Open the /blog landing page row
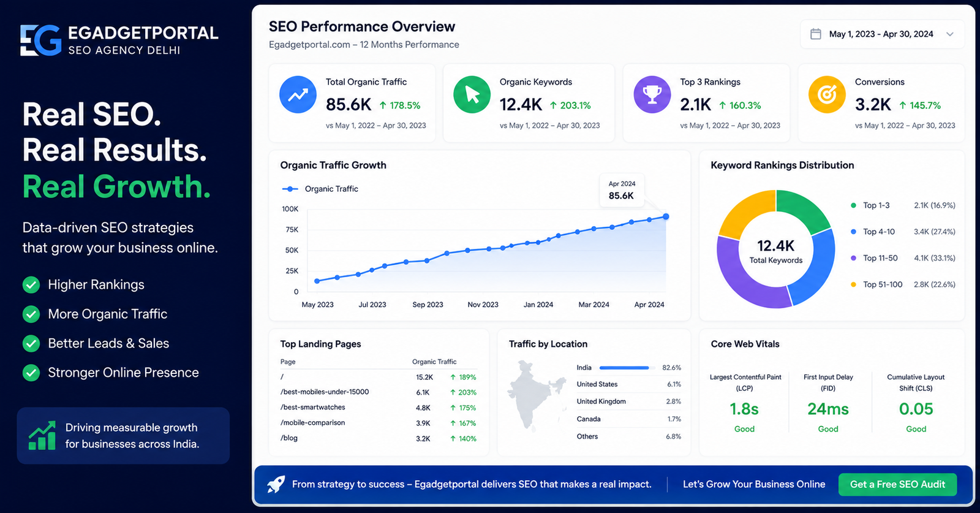This screenshot has height=513, width=980. [379, 439]
